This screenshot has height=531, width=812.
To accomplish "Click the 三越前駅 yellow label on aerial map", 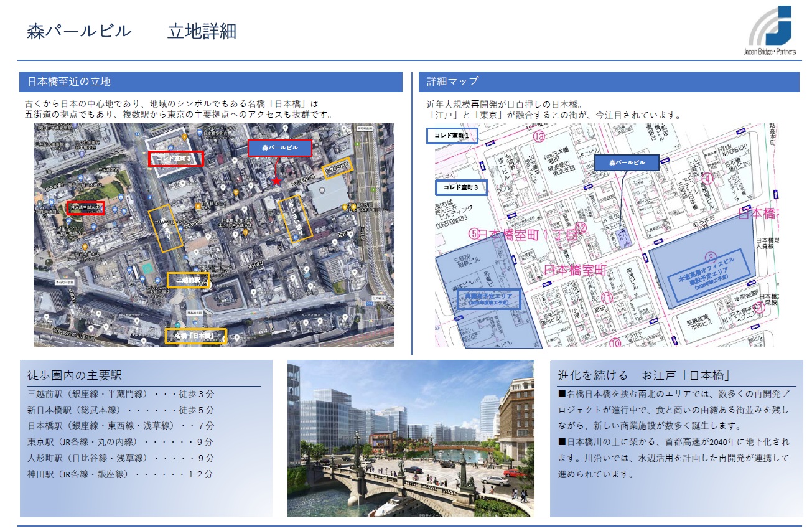I will click(187, 280).
